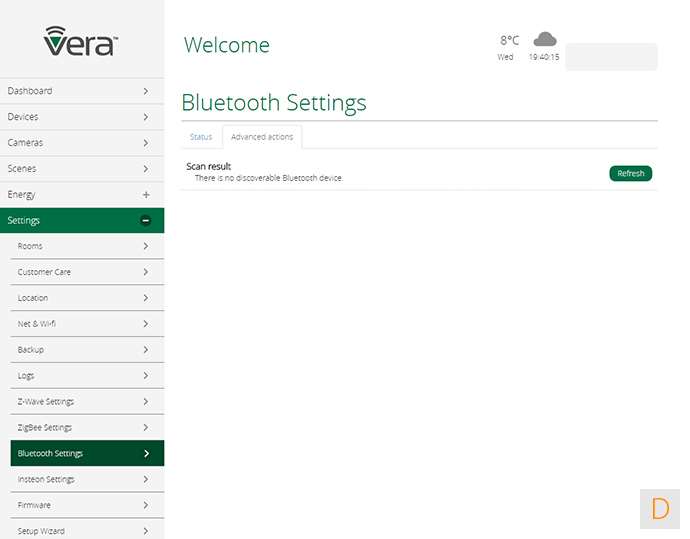Expand Energy using the plus icon
The height and width of the screenshot is (539, 690).
coord(146,194)
